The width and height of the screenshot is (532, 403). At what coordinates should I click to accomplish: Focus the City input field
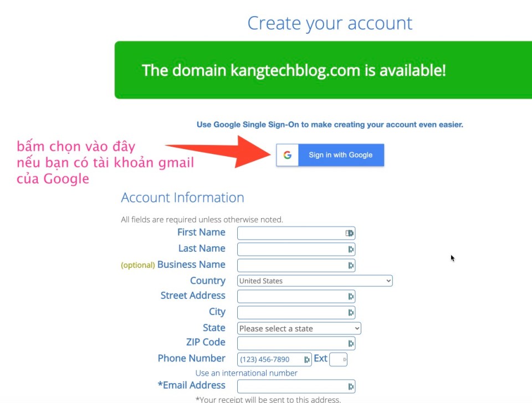296,313
